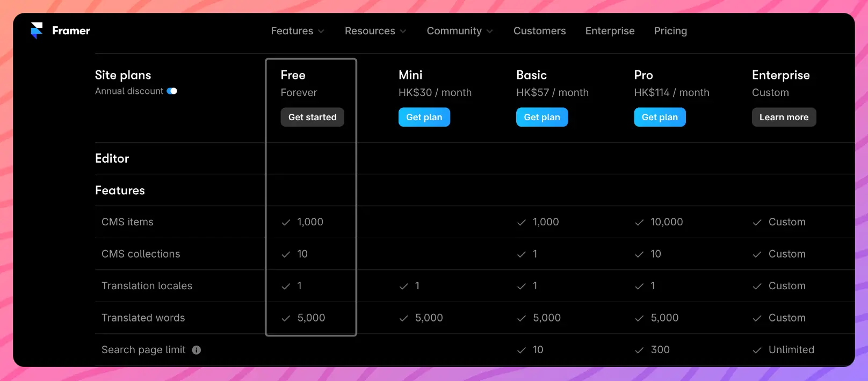The height and width of the screenshot is (381, 868).
Task: Expand the Community navigation menu
Action: (459, 31)
